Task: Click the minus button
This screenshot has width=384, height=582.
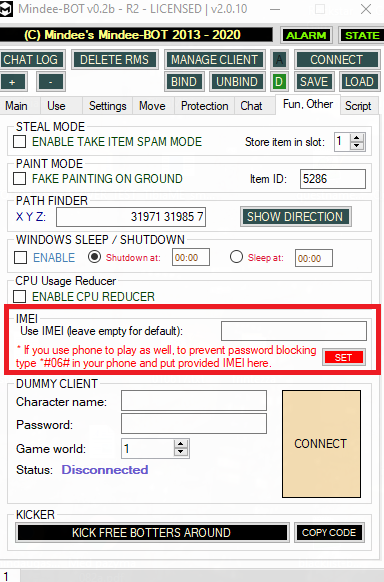Action: pos(51,82)
